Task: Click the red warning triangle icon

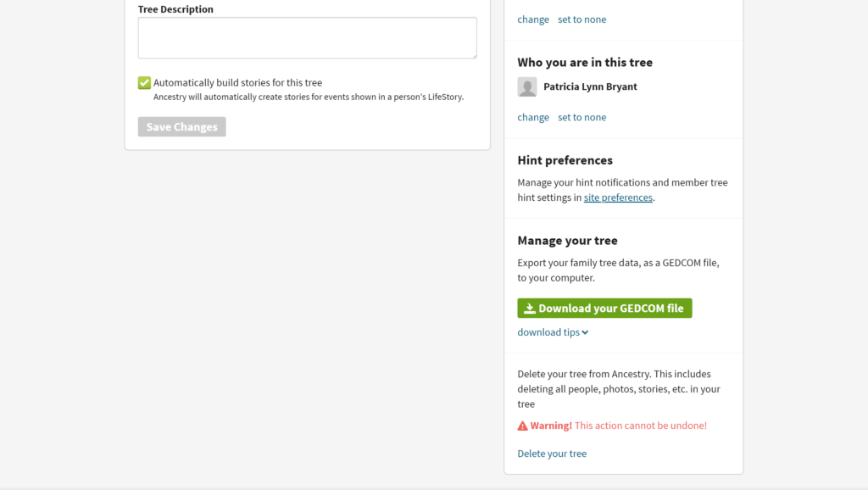Action: click(x=522, y=425)
